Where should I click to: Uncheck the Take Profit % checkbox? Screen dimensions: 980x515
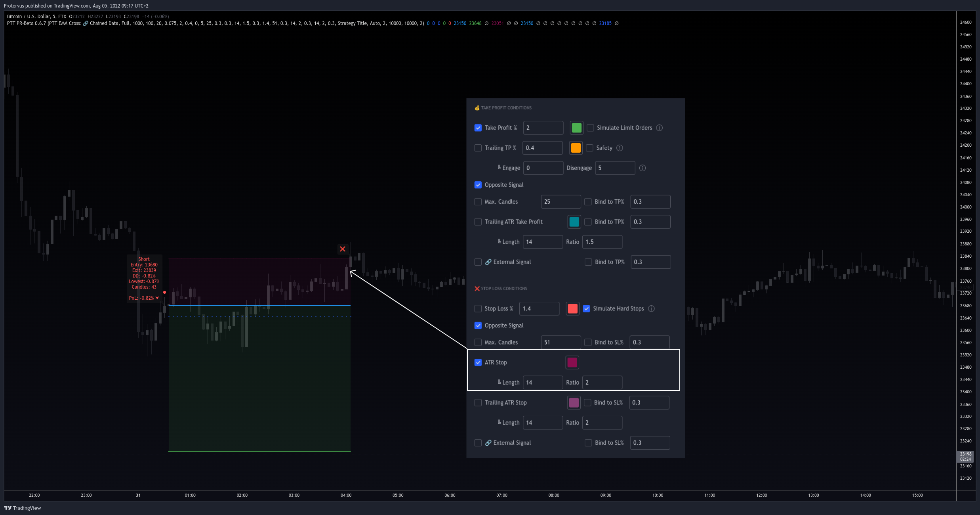[478, 128]
